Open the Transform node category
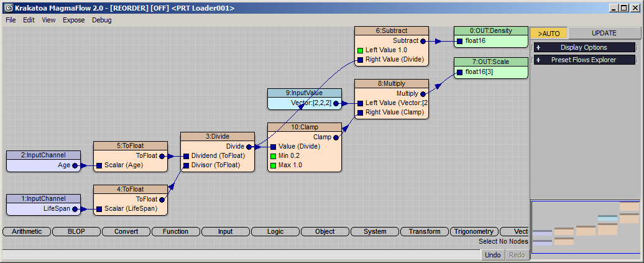This screenshot has height=263, width=644. (x=425, y=232)
